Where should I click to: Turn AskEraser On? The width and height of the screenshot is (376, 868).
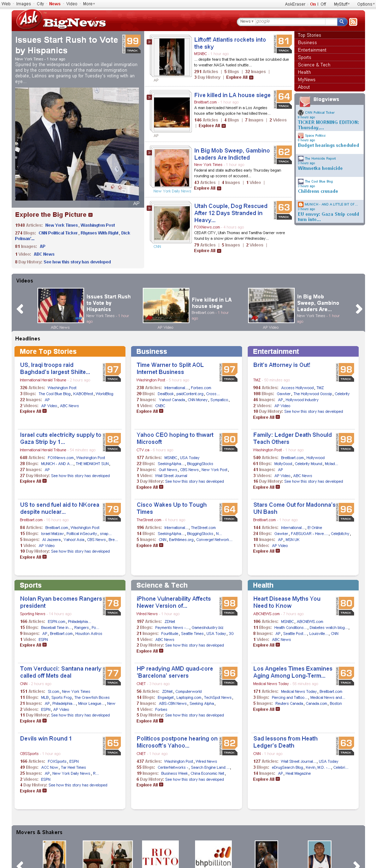pos(313,4)
